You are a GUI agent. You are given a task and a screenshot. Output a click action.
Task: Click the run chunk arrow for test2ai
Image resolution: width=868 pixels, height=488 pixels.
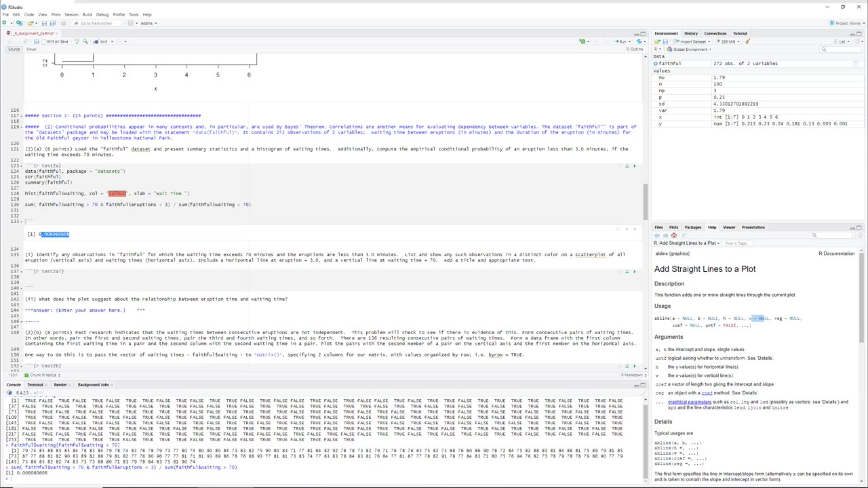[x=634, y=271]
